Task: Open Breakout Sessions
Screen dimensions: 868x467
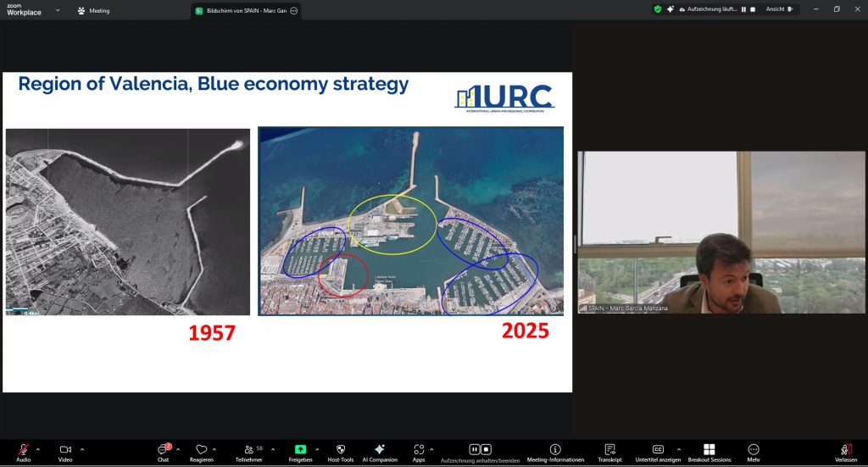Action: 709,449
